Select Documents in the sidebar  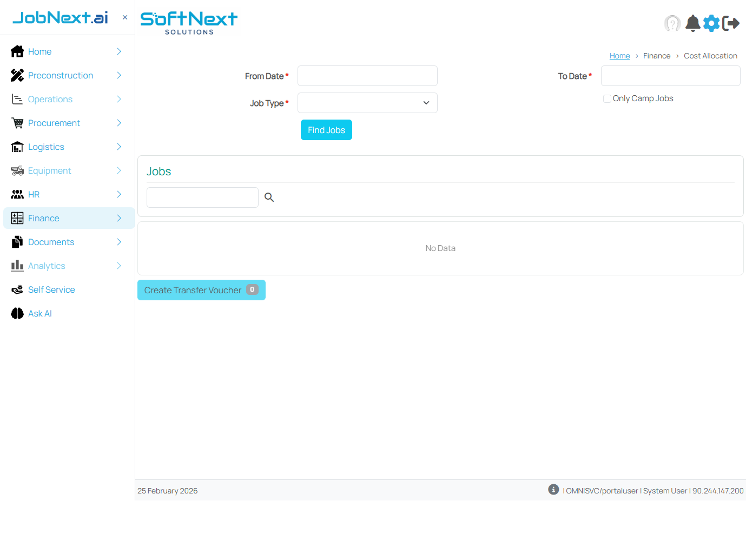pos(51,242)
